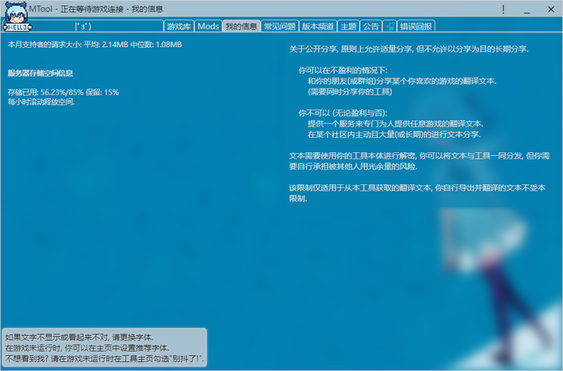Open the 常见问题 tab
The image size is (563, 371).
tap(279, 26)
